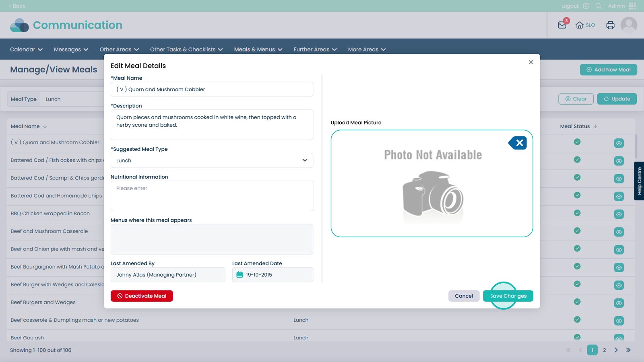
Task: Open the Further Areas navigation menu
Action: tap(315, 49)
